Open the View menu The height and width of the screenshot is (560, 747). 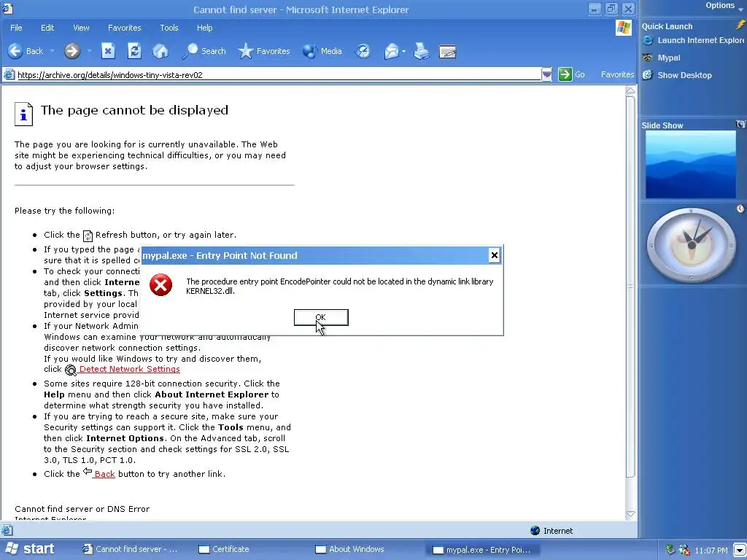point(81,28)
